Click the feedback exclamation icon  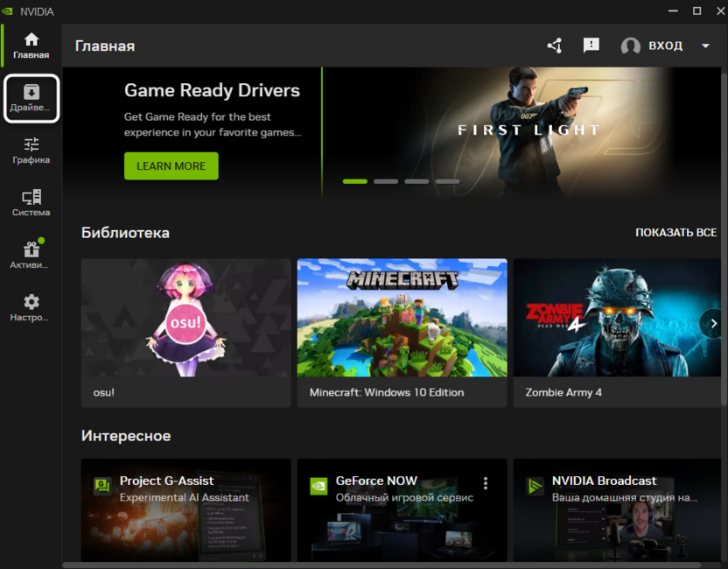click(x=591, y=46)
